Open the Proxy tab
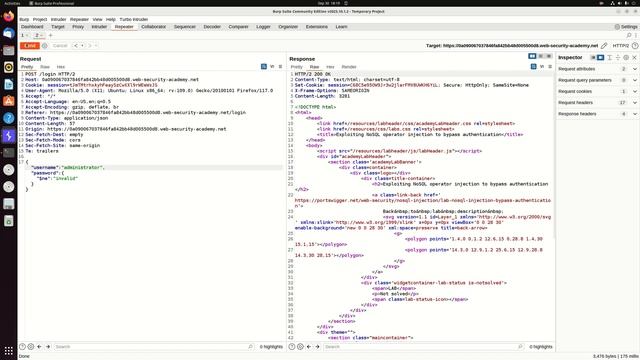Screen dimensions: 640x360 click(78, 27)
